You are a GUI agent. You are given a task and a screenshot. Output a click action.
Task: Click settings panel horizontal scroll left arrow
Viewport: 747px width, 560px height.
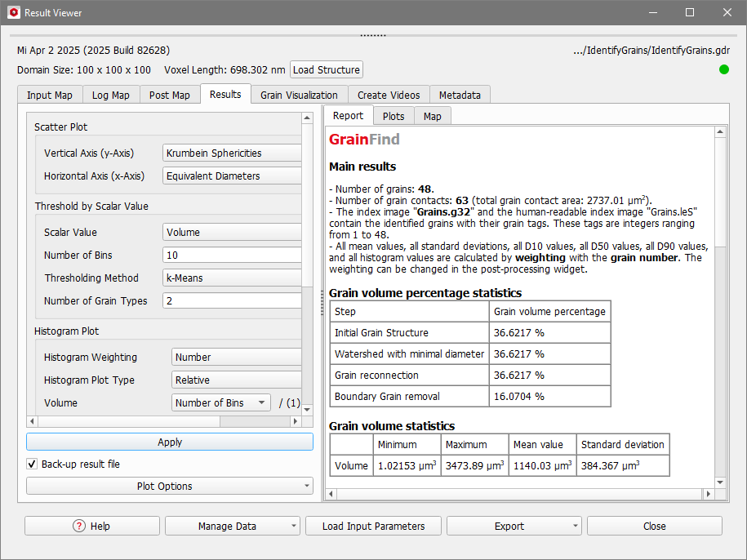coord(32,421)
